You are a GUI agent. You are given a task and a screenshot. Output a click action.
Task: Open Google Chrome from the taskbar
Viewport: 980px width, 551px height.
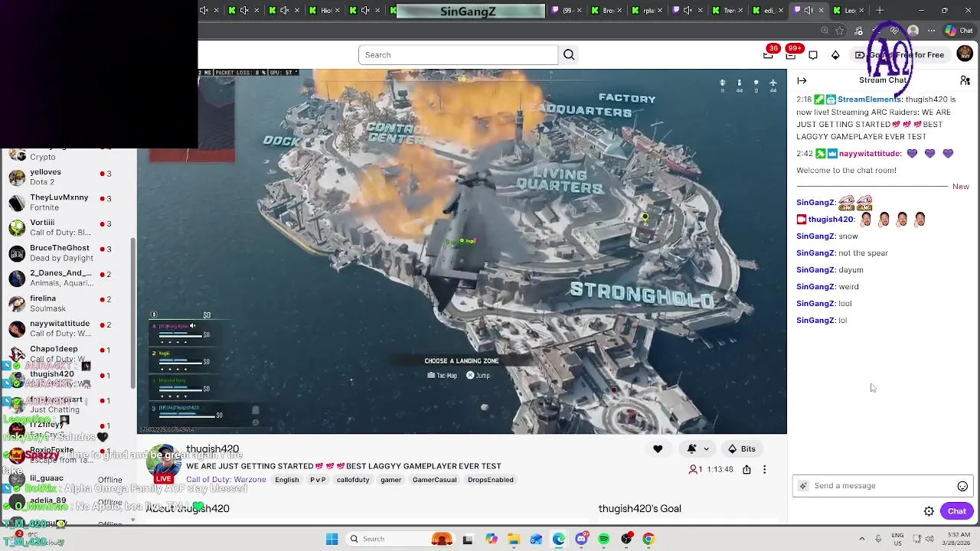[x=648, y=539]
